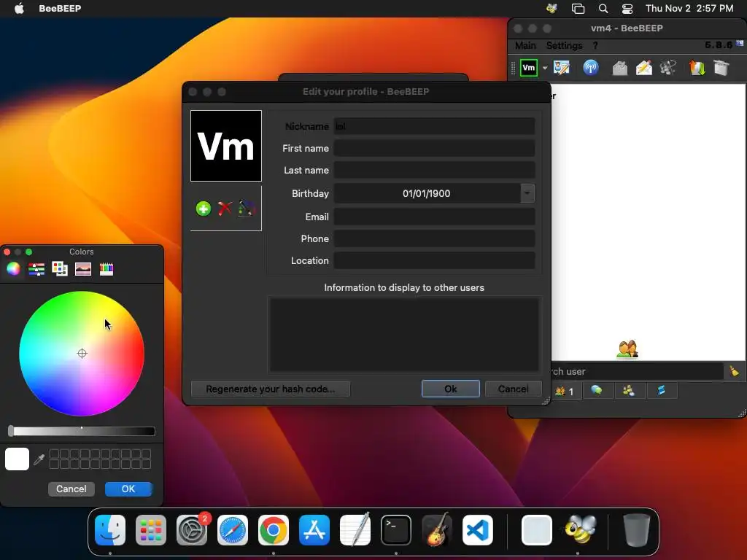This screenshot has width=747, height=560.
Task: Select the color wheel tab in Colors
Action: click(x=13, y=269)
